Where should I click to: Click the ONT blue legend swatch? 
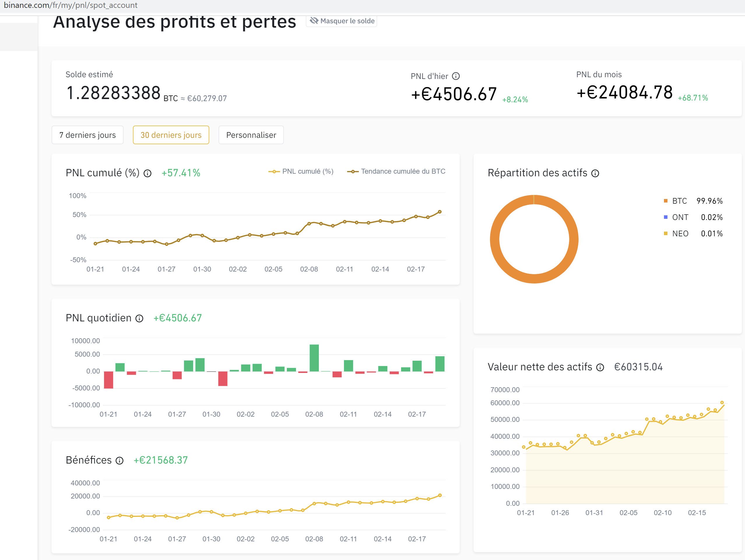click(665, 217)
